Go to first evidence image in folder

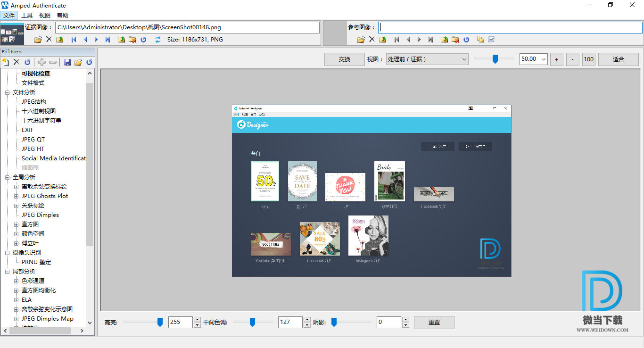tap(74, 40)
